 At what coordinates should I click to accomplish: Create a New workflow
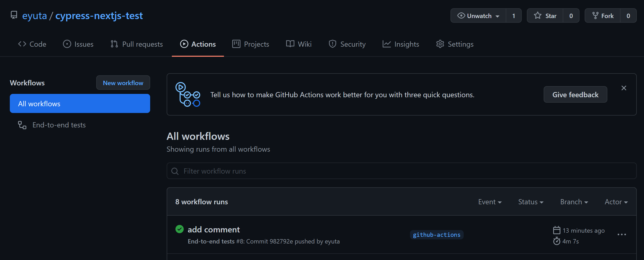[x=123, y=83]
